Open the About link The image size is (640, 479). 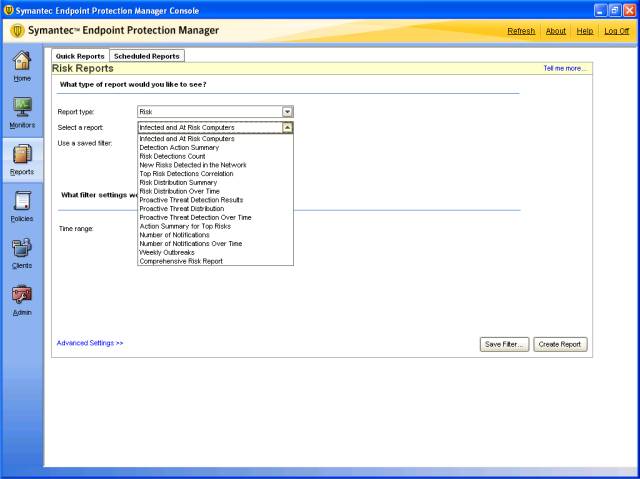pos(556,31)
